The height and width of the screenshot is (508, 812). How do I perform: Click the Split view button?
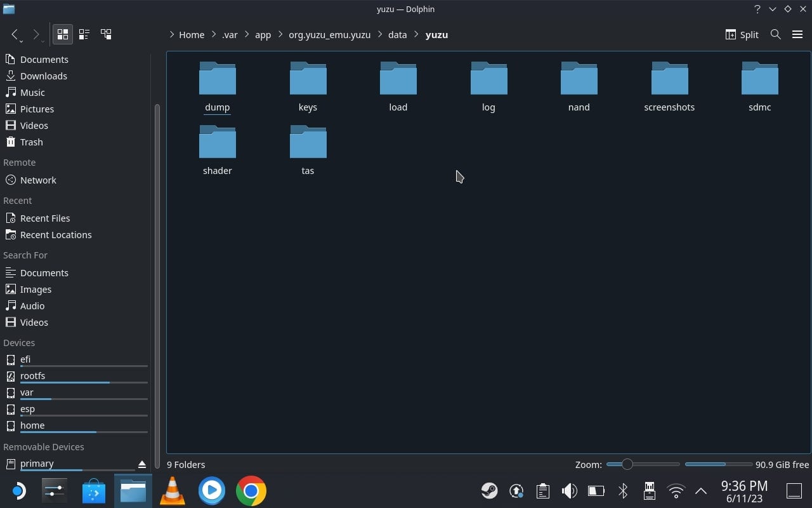coord(742,34)
